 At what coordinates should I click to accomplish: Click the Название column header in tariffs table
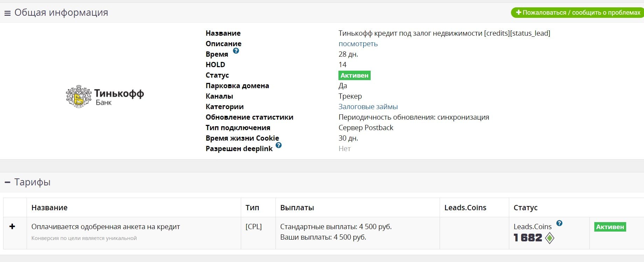tap(49, 208)
